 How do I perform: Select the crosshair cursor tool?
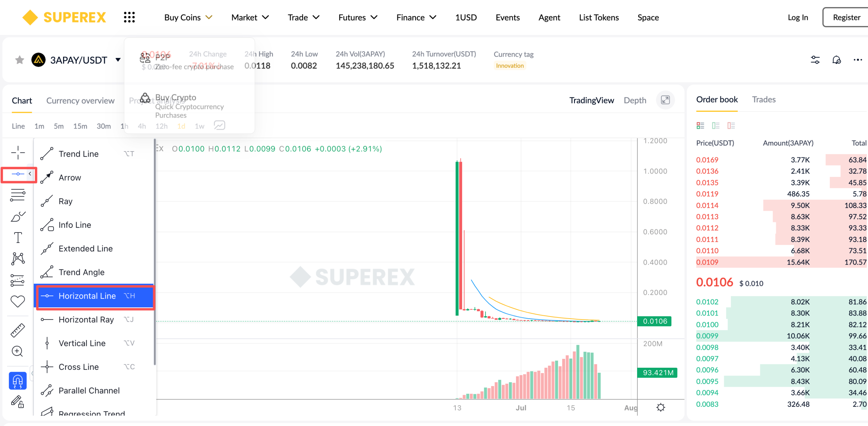tap(18, 153)
